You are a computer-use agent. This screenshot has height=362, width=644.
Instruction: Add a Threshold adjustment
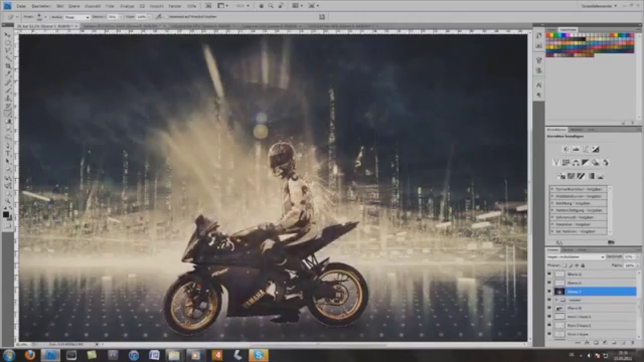[581, 176]
